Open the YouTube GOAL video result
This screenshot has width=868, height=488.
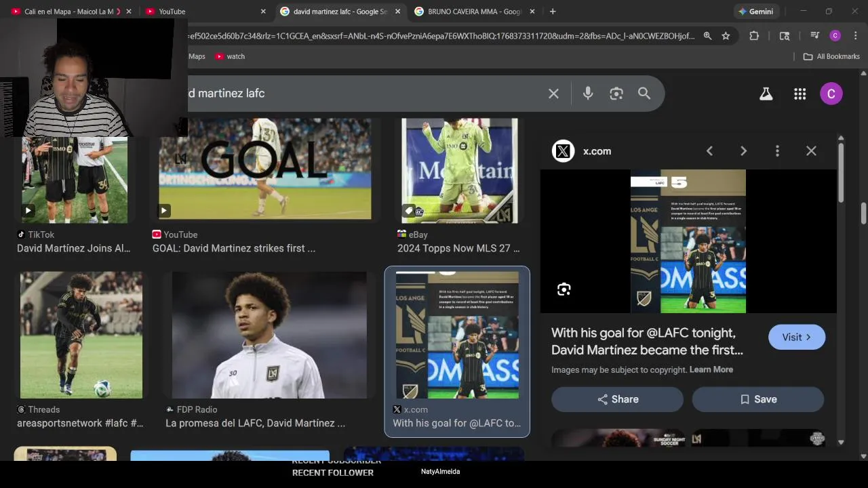click(265, 169)
